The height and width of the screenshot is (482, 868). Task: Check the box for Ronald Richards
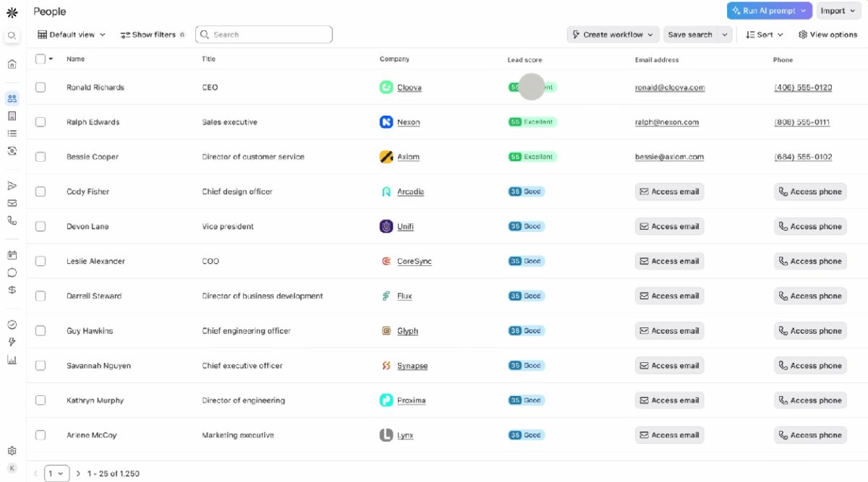tap(41, 87)
